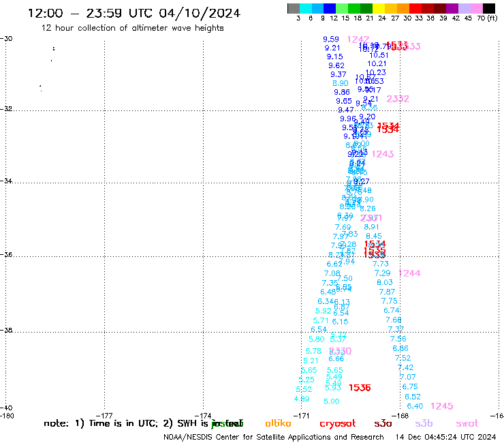Click longitude axis label -174
This screenshot has height=443, width=504.
[203, 416]
